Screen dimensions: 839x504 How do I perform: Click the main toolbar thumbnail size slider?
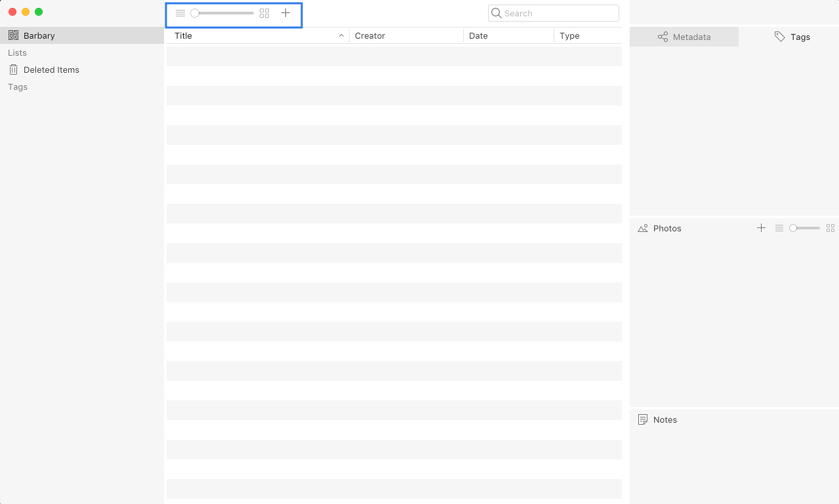[223, 13]
